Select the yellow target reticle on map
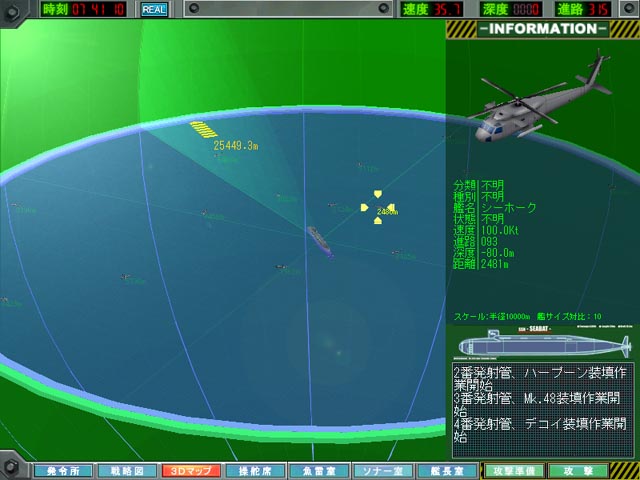This screenshot has width=640, height=480. point(378,207)
